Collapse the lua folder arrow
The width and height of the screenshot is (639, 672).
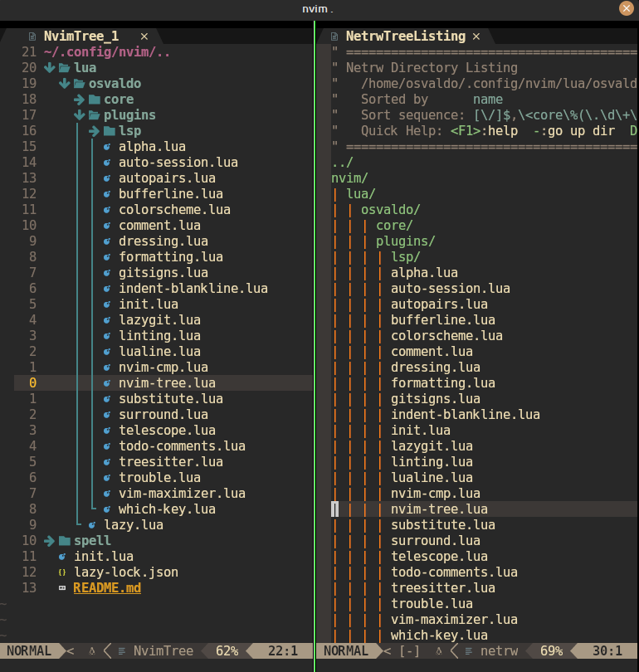49,68
